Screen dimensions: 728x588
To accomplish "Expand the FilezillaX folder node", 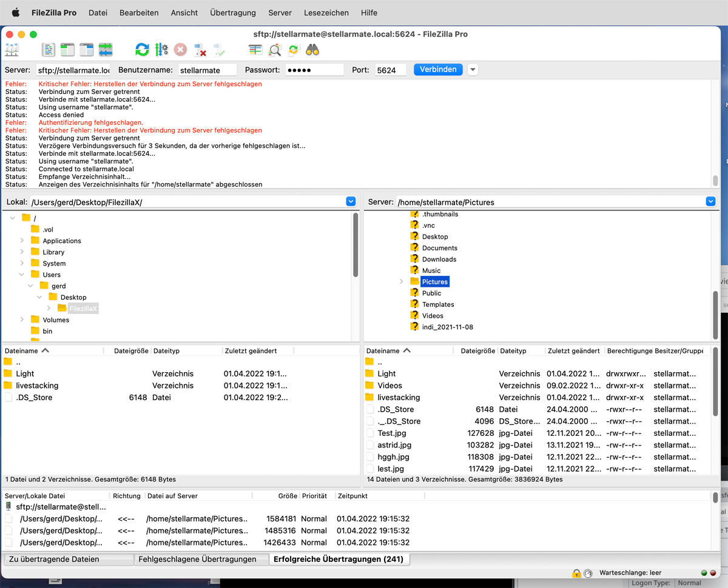I will pyautogui.click(x=49, y=309).
